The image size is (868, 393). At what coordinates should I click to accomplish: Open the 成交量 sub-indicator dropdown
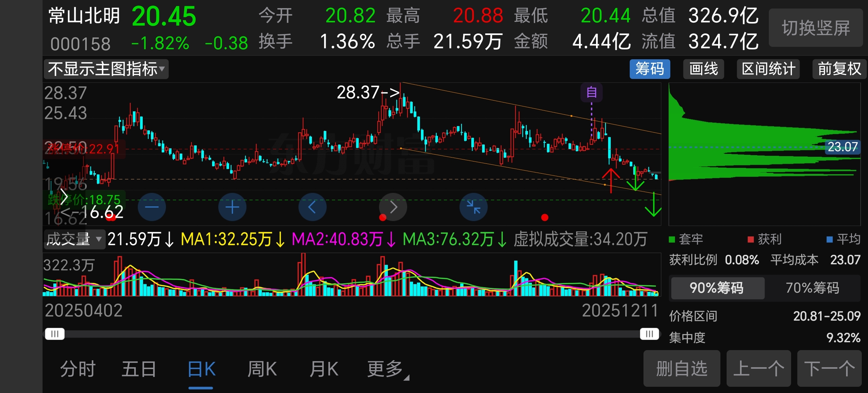click(74, 239)
